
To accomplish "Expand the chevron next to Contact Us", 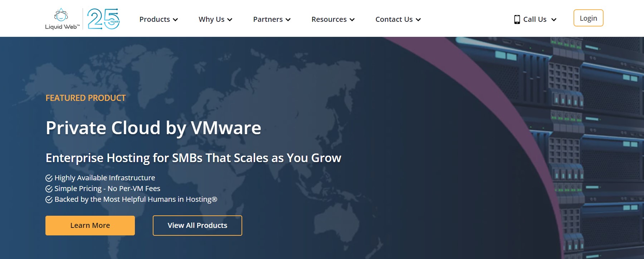I will pos(418,20).
